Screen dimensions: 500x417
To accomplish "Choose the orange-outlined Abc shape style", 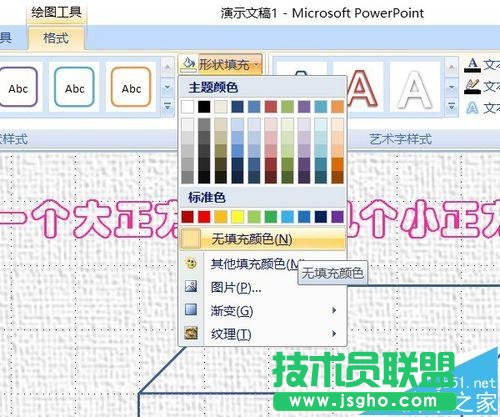I will [131, 87].
